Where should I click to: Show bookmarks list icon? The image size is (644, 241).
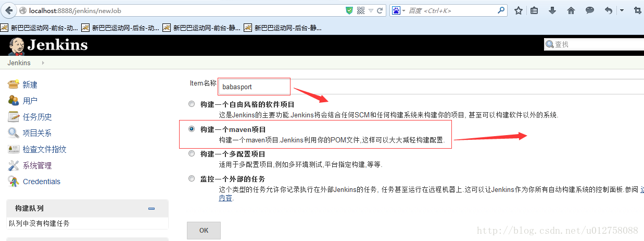point(534,10)
